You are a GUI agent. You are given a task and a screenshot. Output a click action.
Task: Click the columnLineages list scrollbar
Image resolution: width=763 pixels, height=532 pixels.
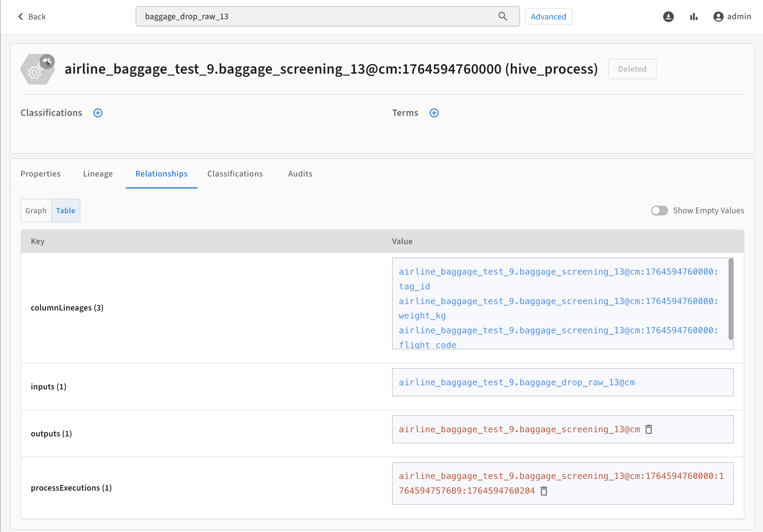730,299
